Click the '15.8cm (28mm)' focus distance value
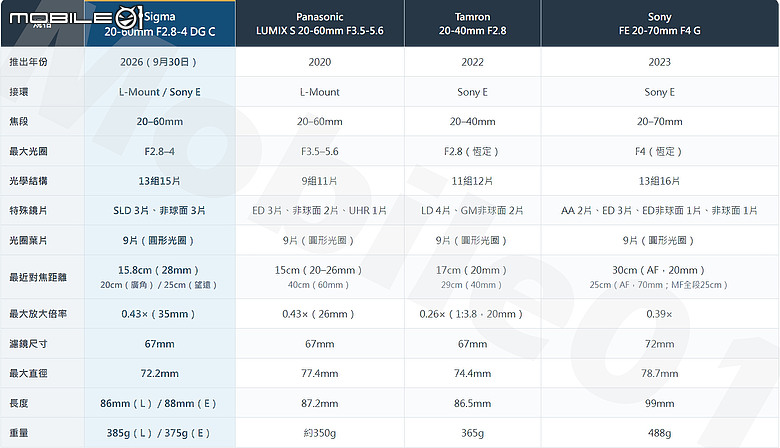 [159, 270]
